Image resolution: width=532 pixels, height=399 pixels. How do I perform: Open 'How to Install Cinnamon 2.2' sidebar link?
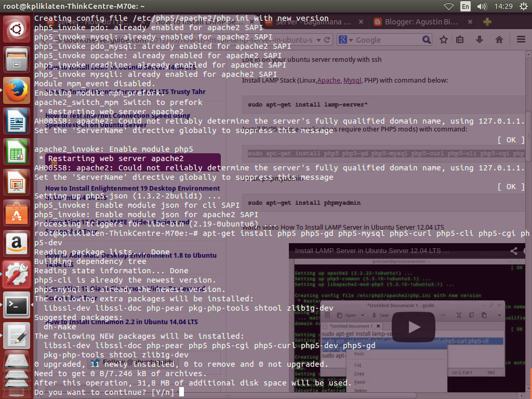122,322
